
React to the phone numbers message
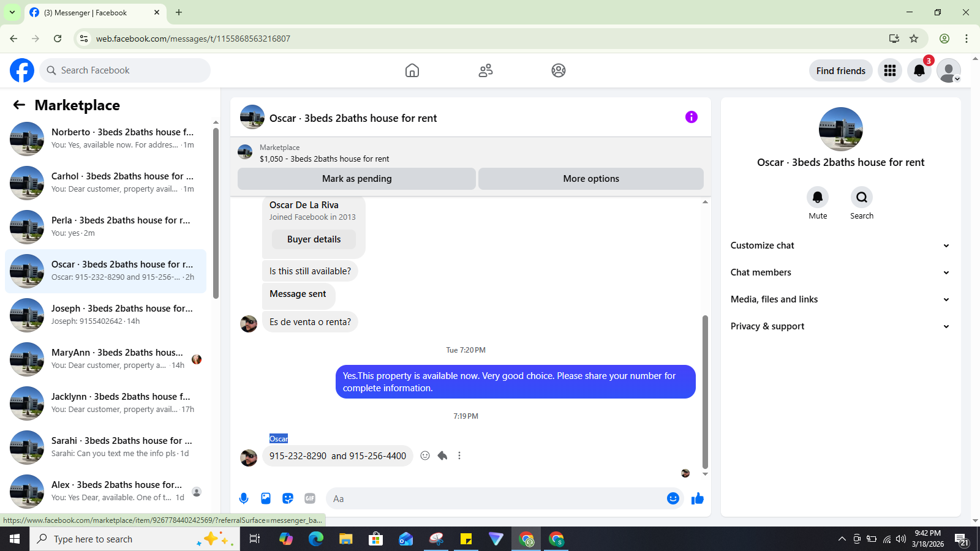click(x=425, y=455)
